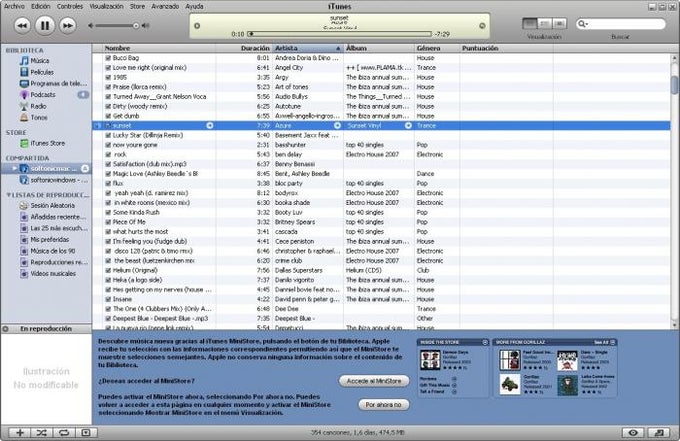Seek in the song progress bar

pyautogui.click(x=340, y=34)
